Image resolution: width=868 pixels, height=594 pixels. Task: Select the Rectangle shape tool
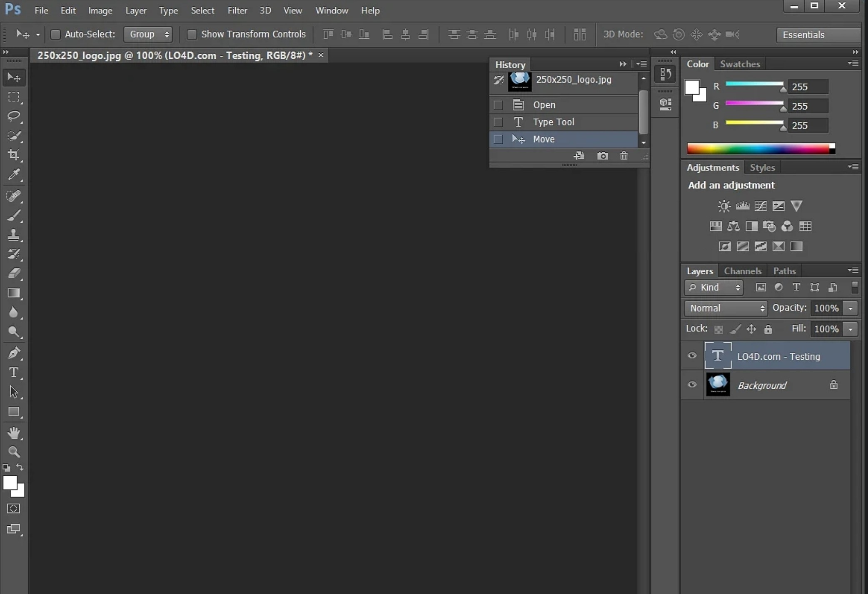click(14, 411)
